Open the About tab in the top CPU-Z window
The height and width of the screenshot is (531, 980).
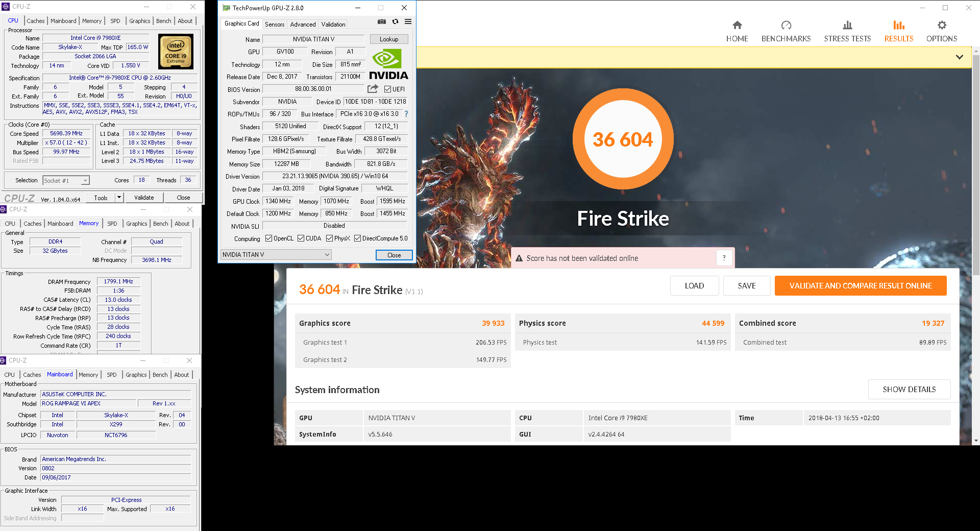pyautogui.click(x=185, y=21)
